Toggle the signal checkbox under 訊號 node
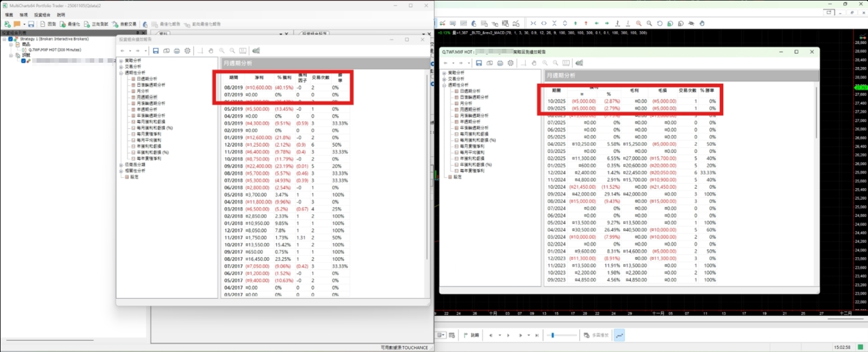The image size is (868, 352). 23,61
